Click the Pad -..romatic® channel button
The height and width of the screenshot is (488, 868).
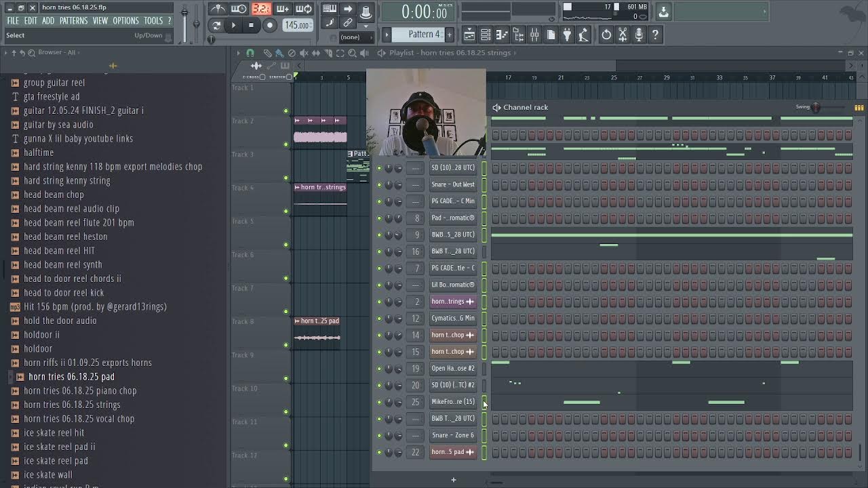453,218
